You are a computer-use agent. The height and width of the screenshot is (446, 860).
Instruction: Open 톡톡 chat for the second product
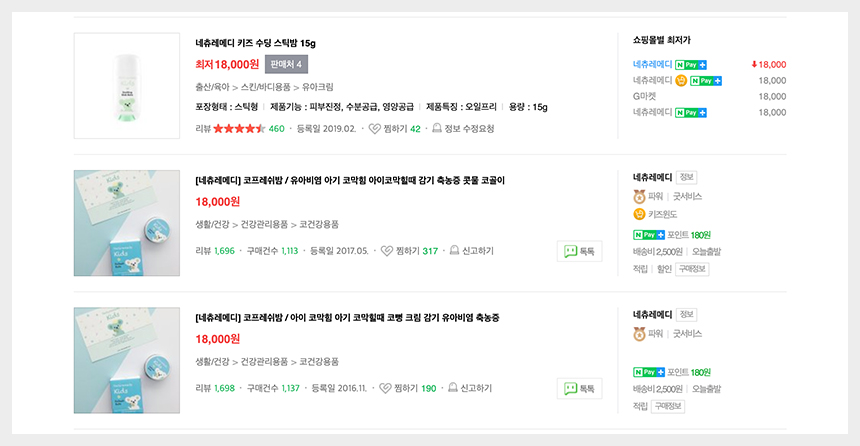pyautogui.click(x=580, y=252)
